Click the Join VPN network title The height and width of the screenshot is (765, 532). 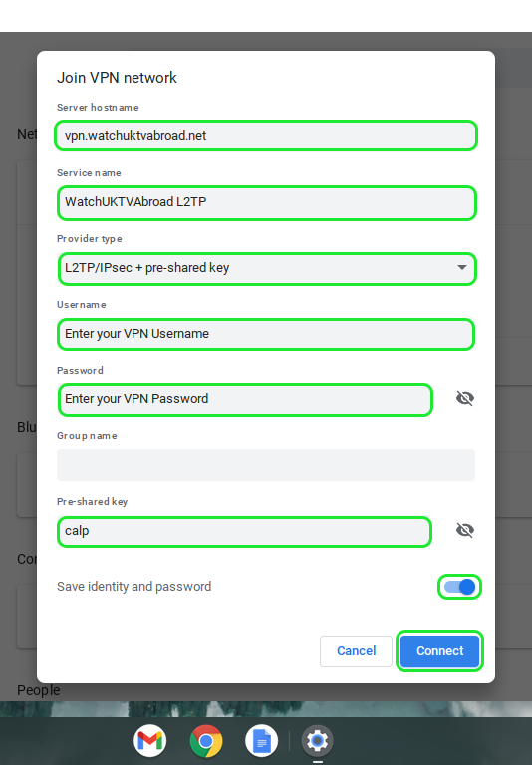coord(117,77)
